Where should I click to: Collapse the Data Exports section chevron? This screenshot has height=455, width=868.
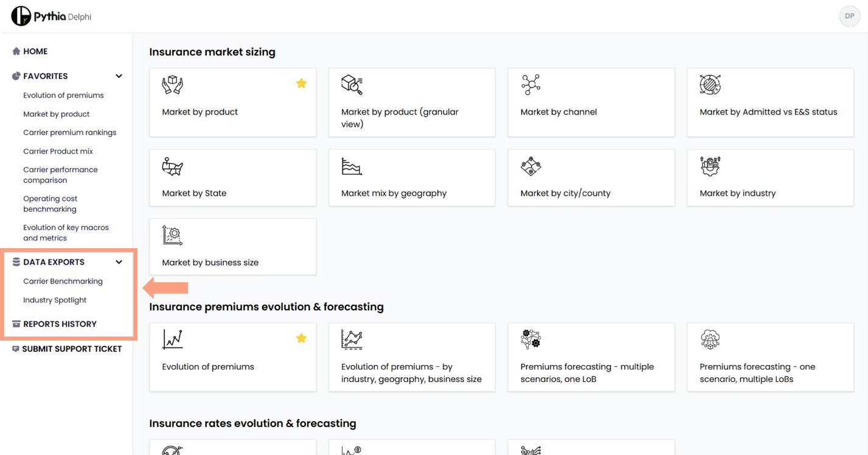tap(119, 262)
